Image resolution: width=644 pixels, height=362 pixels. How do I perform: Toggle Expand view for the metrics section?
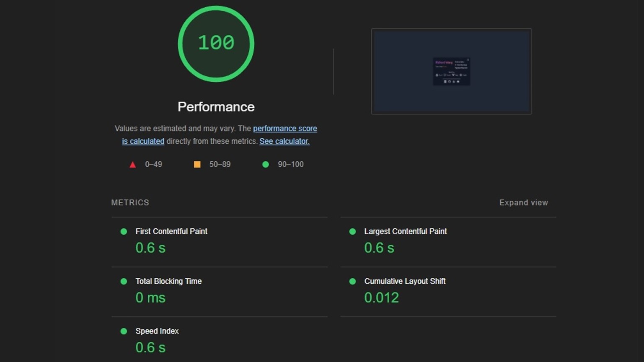point(523,203)
